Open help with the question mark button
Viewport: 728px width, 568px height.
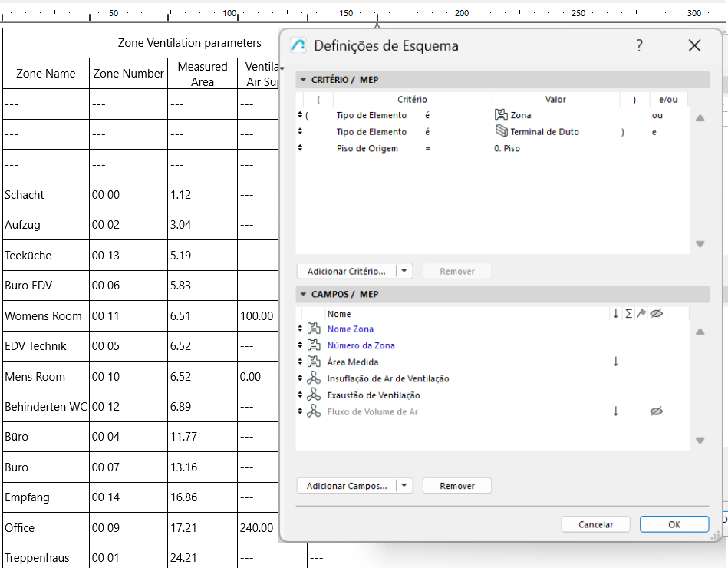[x=639, y=45]
